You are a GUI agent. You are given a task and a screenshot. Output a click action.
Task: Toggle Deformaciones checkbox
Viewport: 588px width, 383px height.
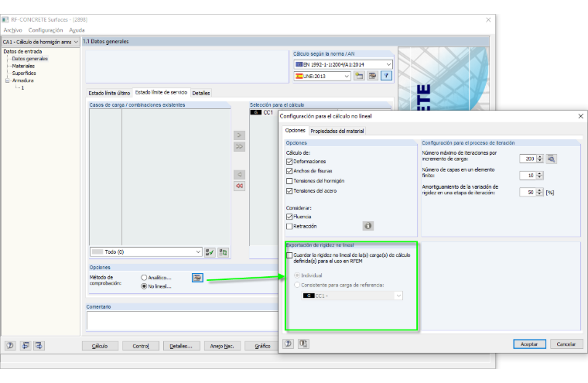(289, 161)
